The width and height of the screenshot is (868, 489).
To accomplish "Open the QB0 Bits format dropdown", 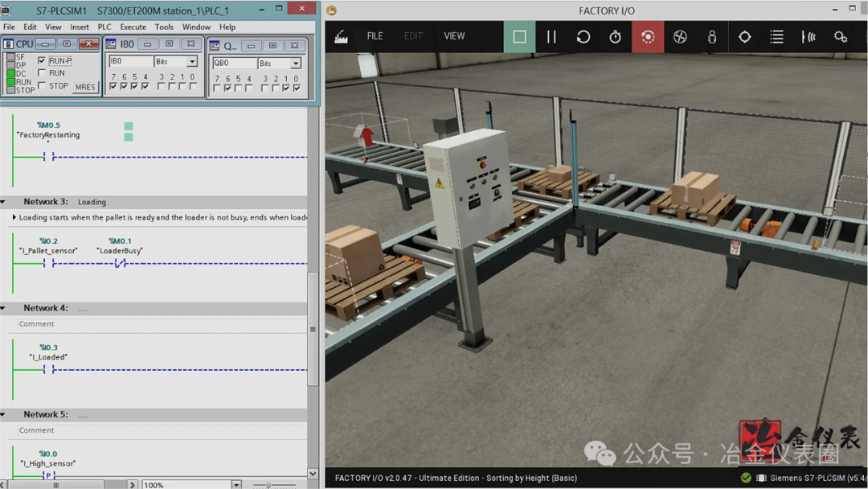I will click(x=296, y=63).
